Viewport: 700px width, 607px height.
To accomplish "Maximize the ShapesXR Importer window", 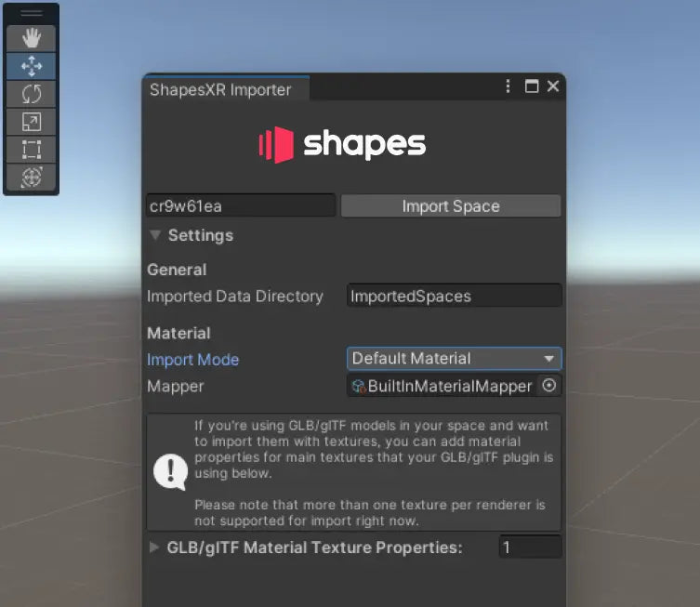I will tap(531, 86).
